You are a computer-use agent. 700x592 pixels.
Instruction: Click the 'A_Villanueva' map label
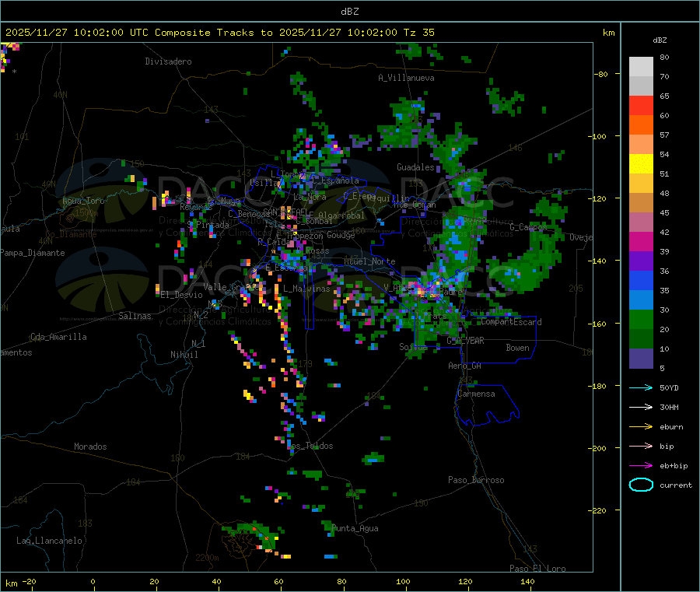click(406, 78)
